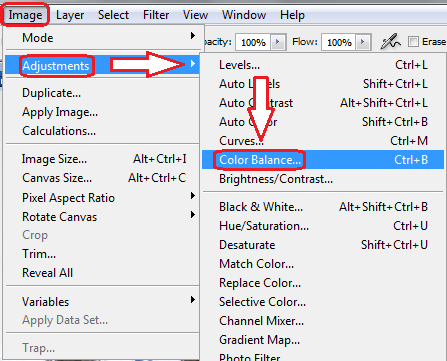The image size is (447, 361).
Task: Open Gradient Map... adjustment
Action: pos(323,340)
